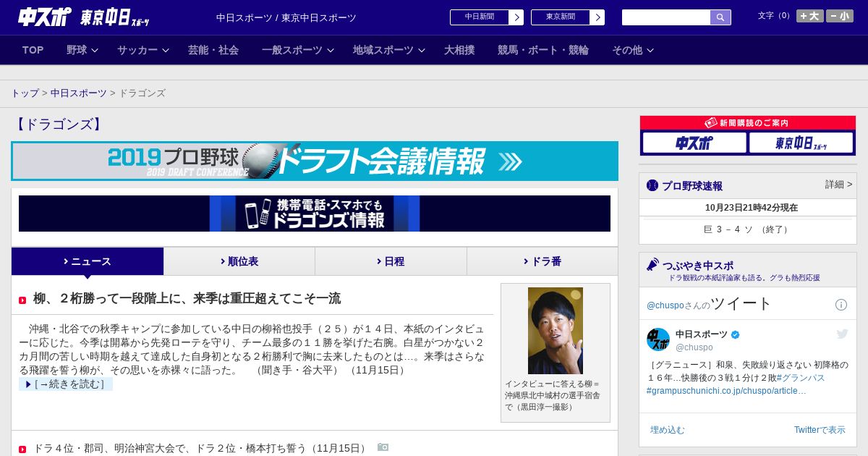The width and height of the screenshot is (868, 456).
Task: Open the 野球 menu
Action: click(x=77, y=50)
